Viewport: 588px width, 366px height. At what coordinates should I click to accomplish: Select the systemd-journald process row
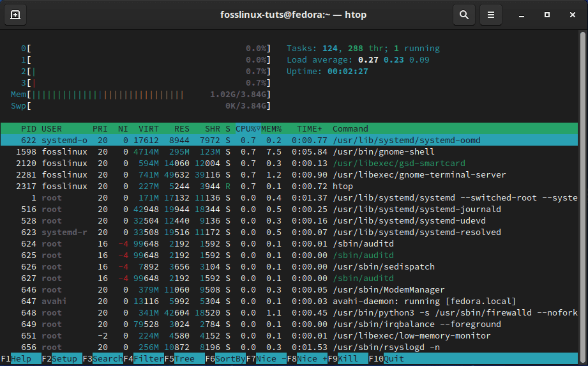click(x=289, y=210)
